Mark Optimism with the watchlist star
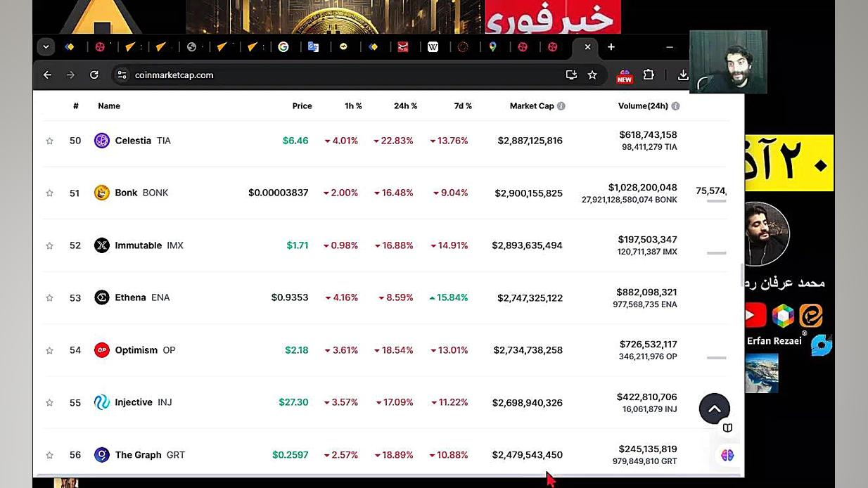The image size is (868, 488). coord(49,350)
